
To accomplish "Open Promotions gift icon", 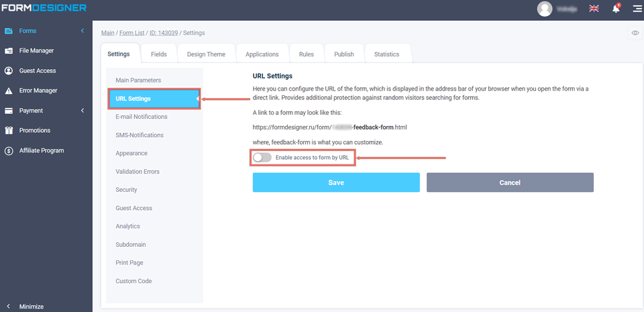I will point(9,130).
